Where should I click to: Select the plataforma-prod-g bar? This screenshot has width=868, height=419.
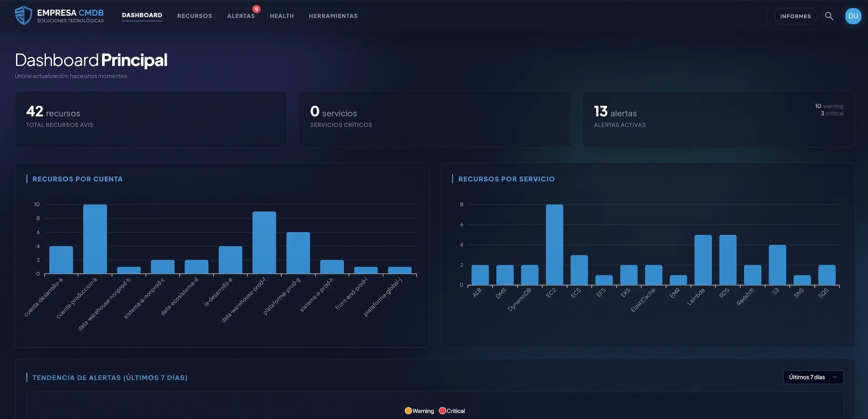298,253
